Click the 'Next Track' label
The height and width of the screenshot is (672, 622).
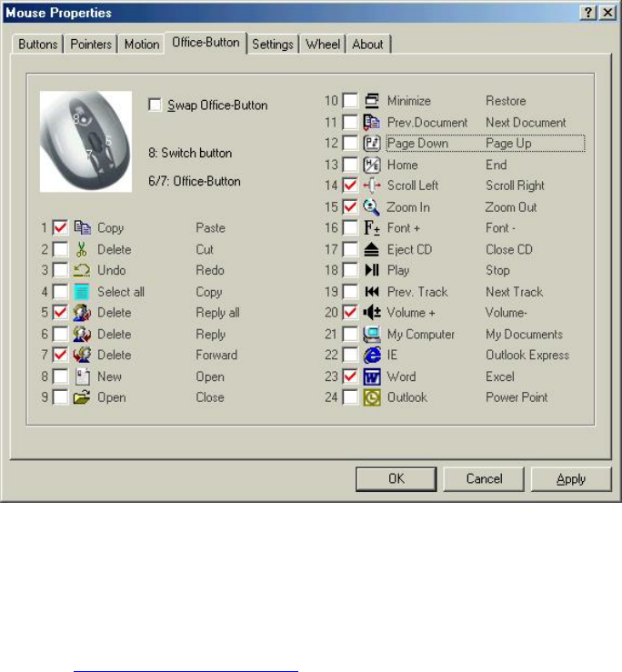tap(514, 291)
